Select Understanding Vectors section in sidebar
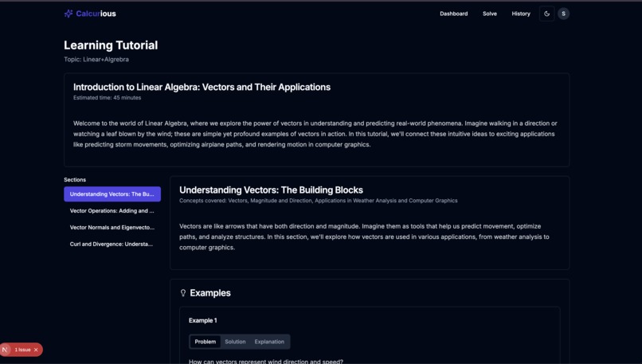 [x=112, y=194]
